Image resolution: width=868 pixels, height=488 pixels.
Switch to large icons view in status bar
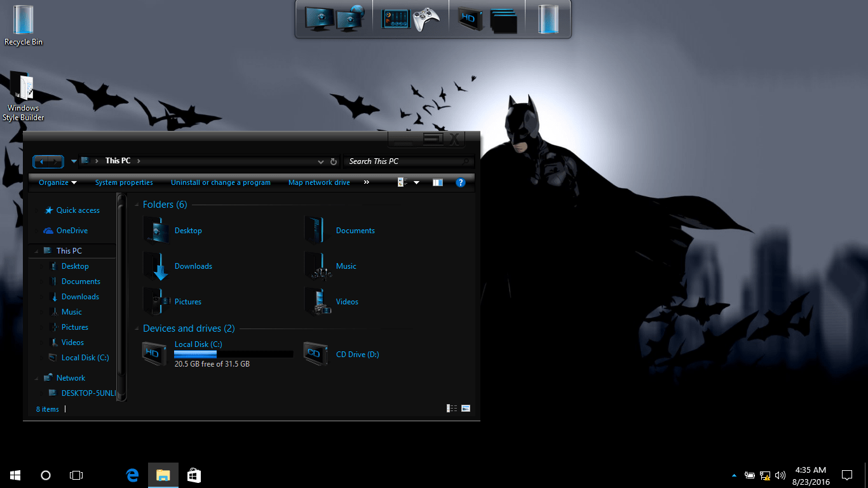coord(466,408)
